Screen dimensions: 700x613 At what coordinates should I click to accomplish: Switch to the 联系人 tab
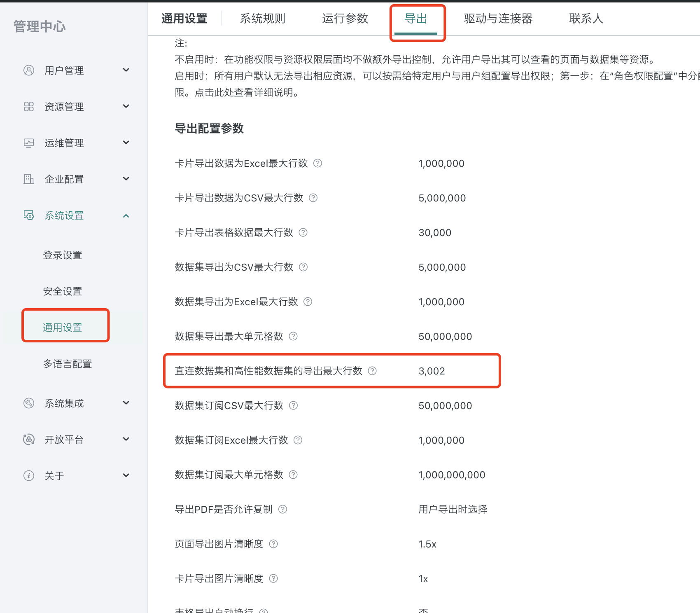click(x=586, y=19)
